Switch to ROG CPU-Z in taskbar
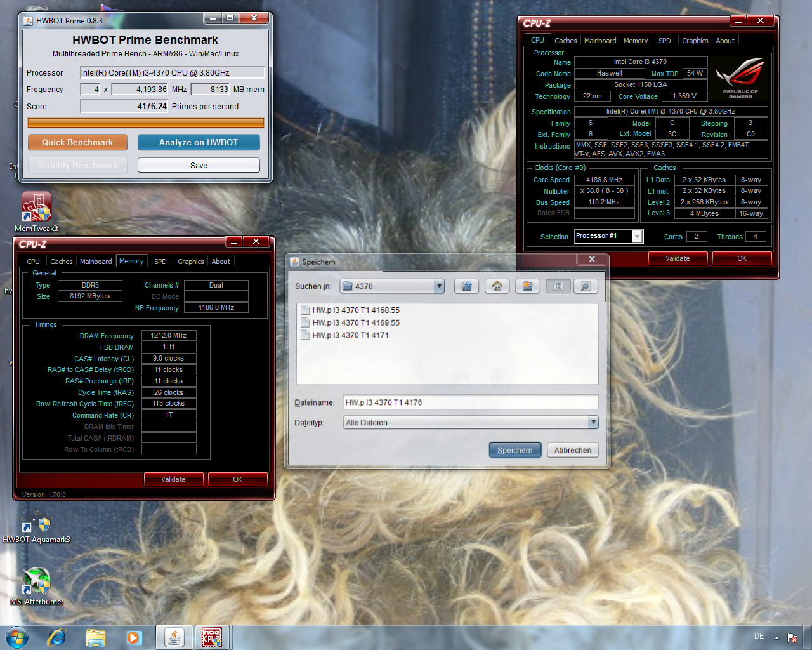This screenshot has height=650, width=812. pyautogui.click(x=213, y=637)
